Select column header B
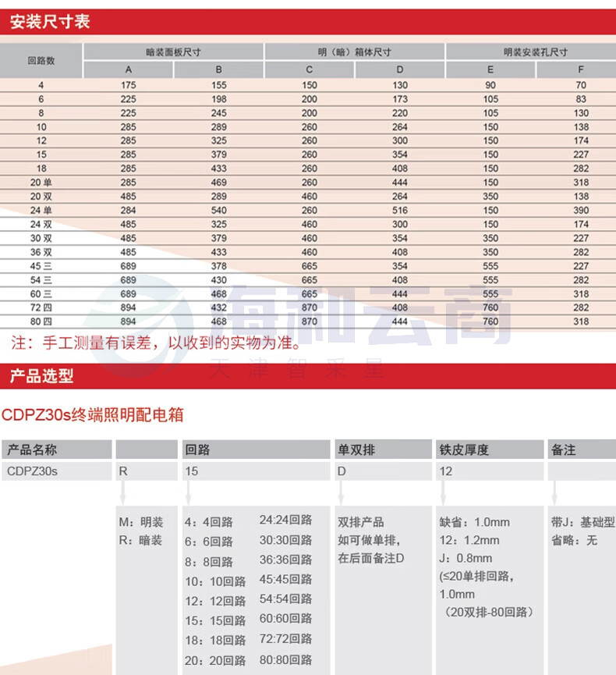Image resolution: width=616 pixels, height=675 pixels. tap(218, 69)
